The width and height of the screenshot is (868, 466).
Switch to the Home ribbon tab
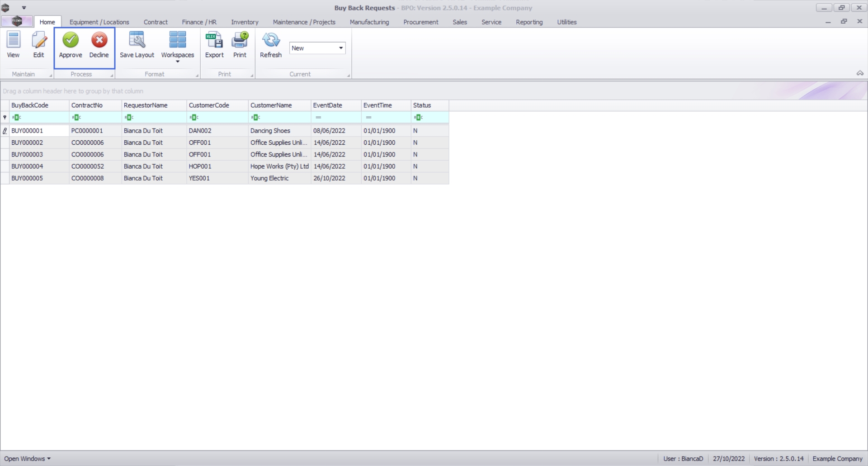pos(47,22)
